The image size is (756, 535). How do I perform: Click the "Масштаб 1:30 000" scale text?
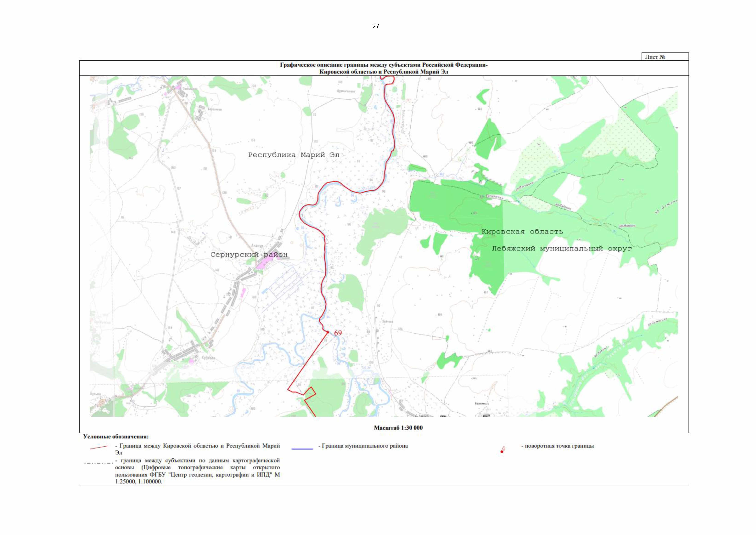[x=398, y=428]
